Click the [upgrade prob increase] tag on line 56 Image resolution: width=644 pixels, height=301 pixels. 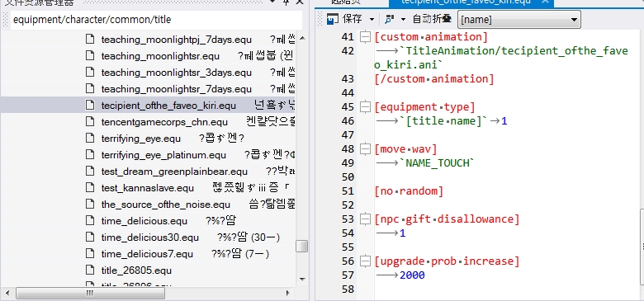447,261
